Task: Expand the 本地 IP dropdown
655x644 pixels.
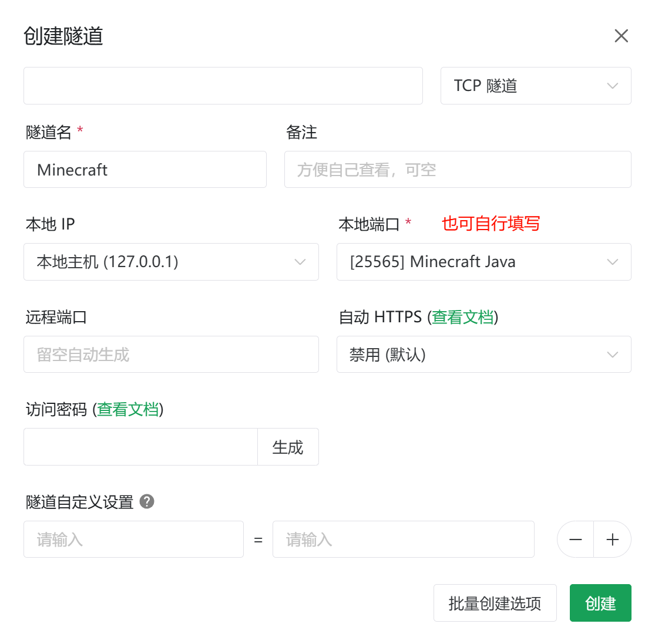Action: tap(171, 262)
